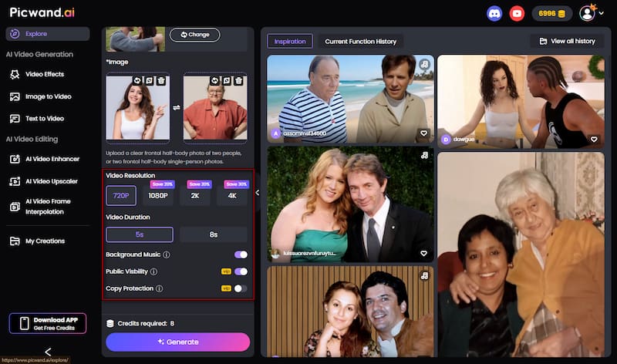Select 2K video resolution

pos(195,196)
